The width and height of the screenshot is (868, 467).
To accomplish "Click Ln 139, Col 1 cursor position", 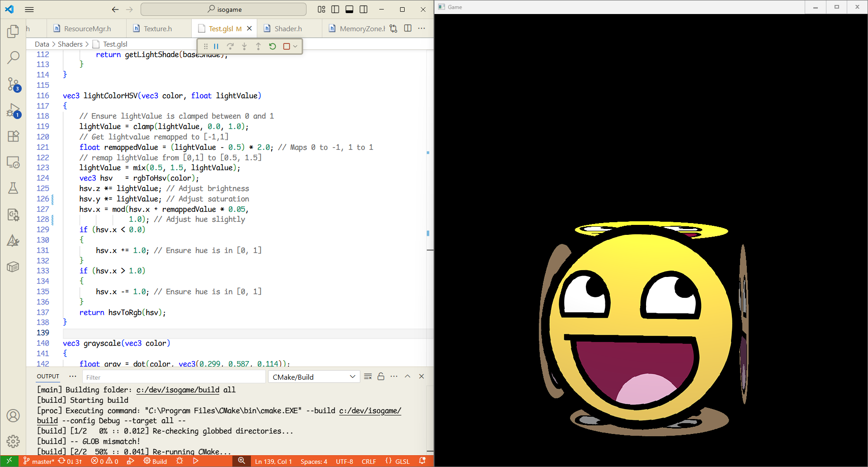I will 273,461.
